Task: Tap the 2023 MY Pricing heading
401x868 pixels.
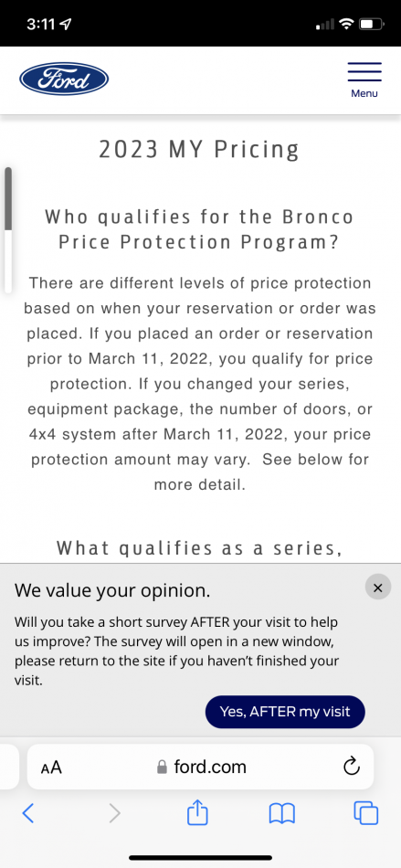Action: 199,150
